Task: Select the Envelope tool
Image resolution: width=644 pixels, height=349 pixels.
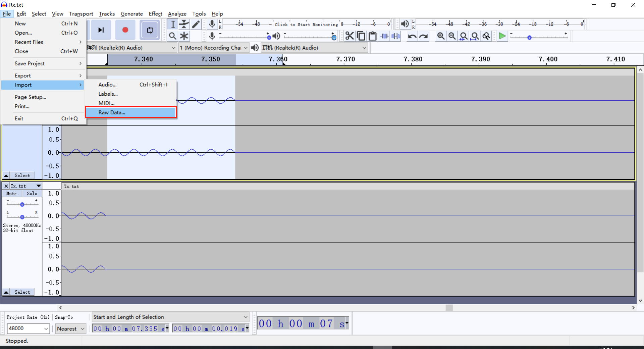Action: point(184,24)
